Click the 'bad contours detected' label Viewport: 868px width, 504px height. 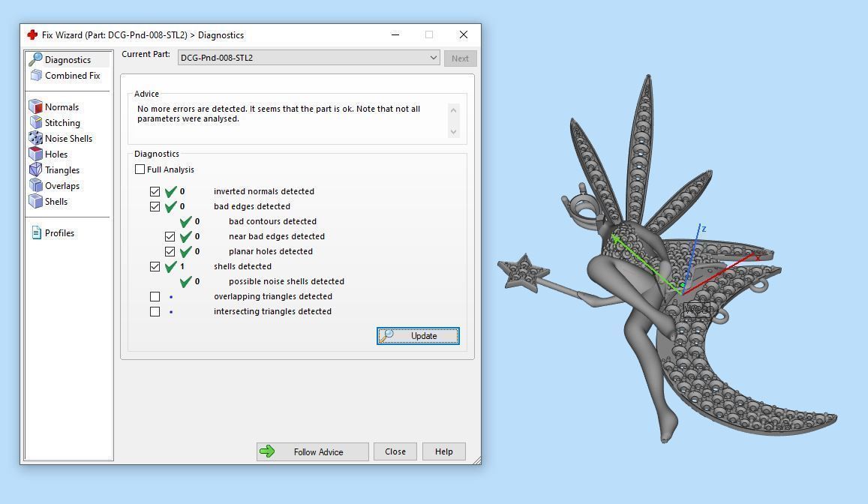coord(272,221)
